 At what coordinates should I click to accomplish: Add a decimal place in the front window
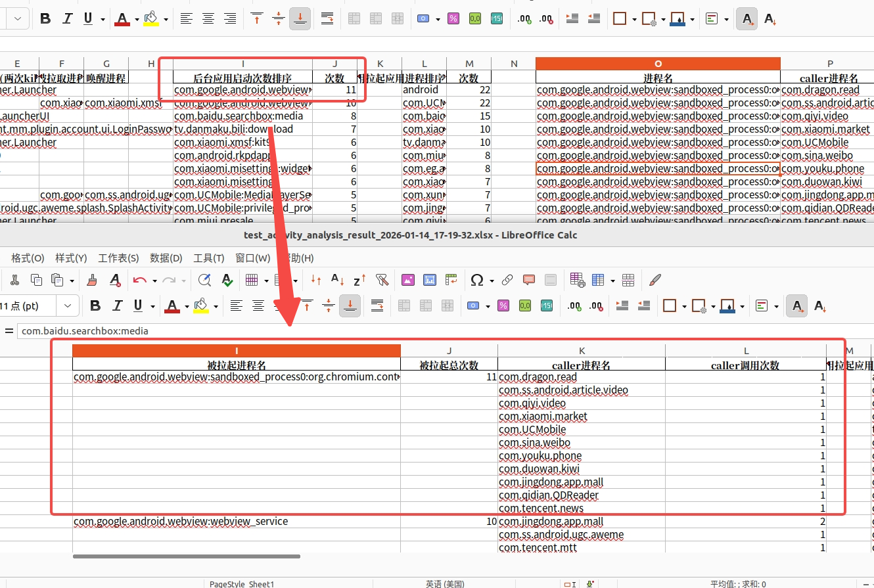(574, 305)
